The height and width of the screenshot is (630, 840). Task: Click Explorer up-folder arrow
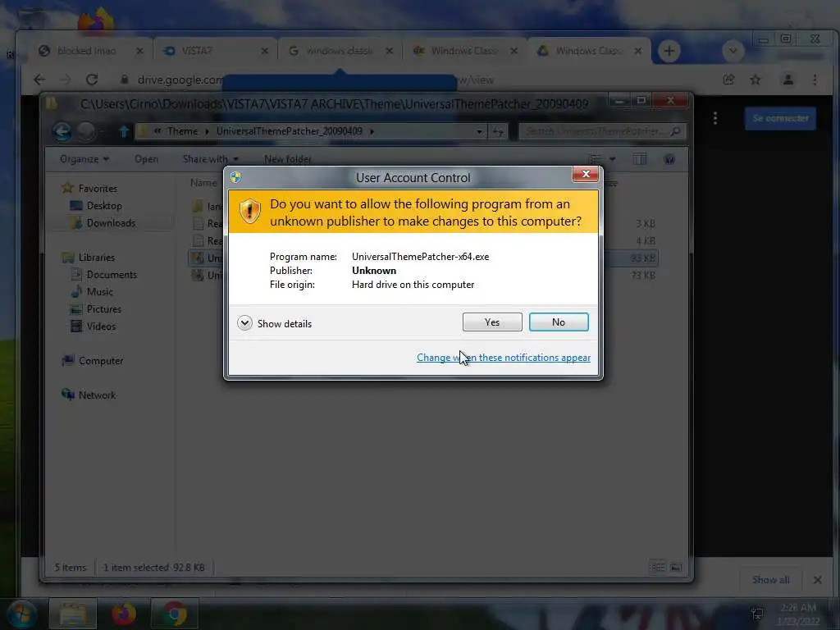[124, 131]
